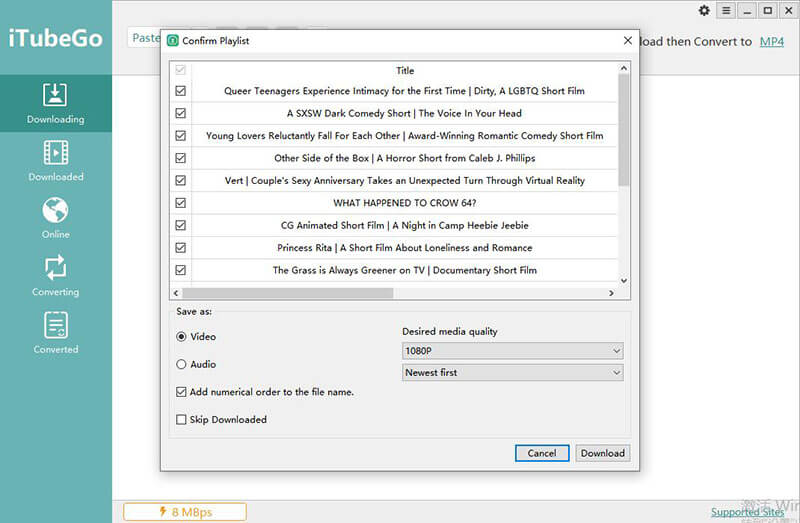Uncheck 'Young Lovers Reluctantly Fall' video
The height and width of the screenshot is (523, 800).
[181, 136]
